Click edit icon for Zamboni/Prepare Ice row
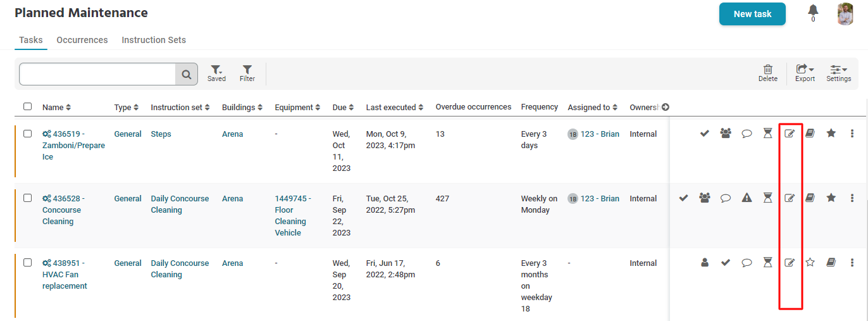Image resolution: width=868 pixels, height=321 pixels. pos(789,134)
